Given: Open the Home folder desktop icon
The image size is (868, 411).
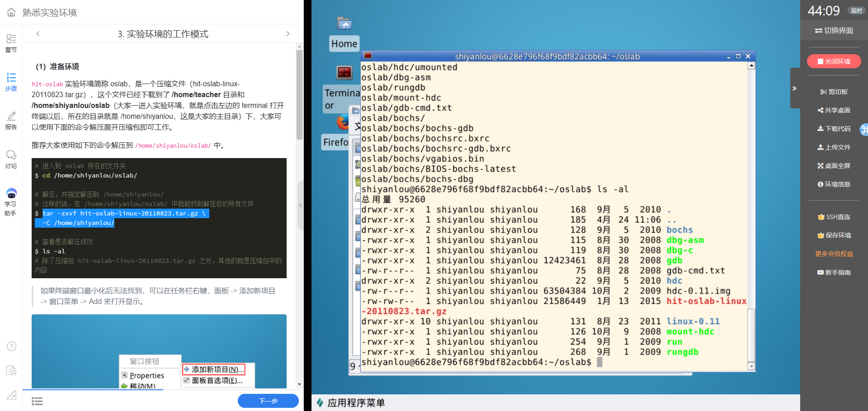Looking at the screenshot, I should pyautogui.click(x=344, y=24).
